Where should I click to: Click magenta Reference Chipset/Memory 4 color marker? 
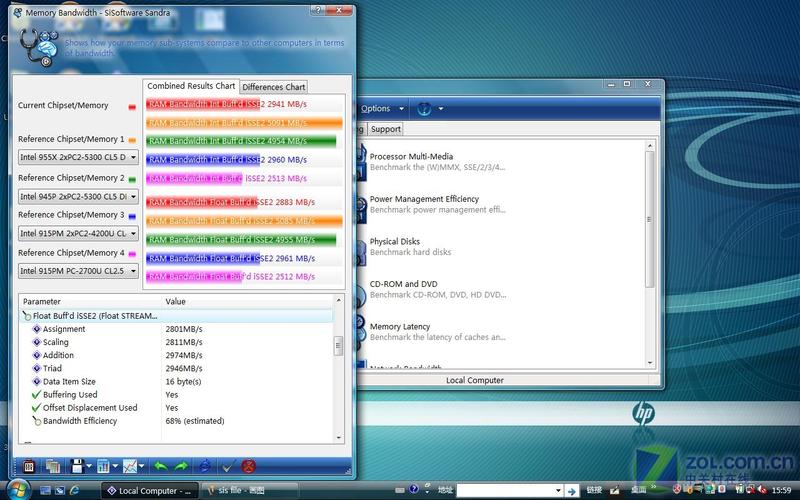click(x=132, y=254)
